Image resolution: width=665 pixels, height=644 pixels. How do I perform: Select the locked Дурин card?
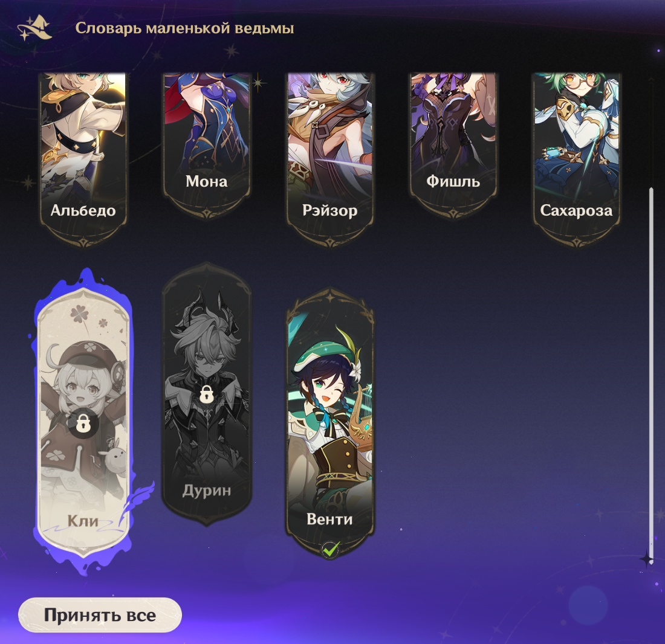point(207,394)
